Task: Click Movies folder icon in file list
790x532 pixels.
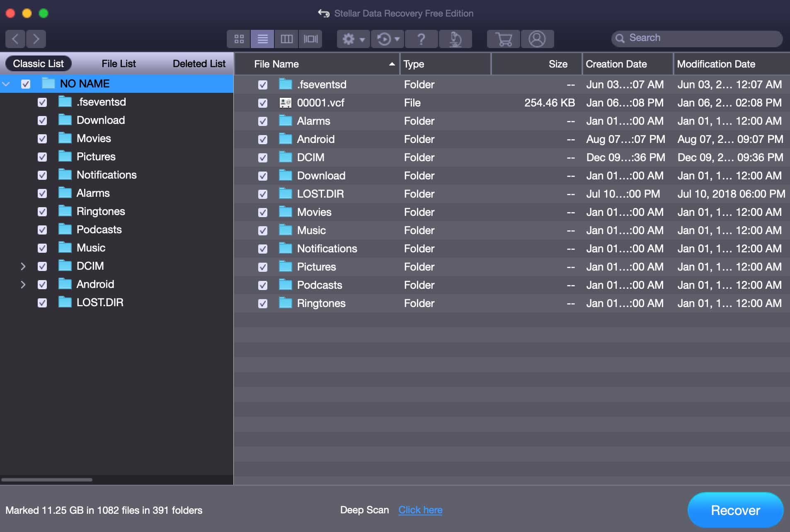Action: click(286, 212)
